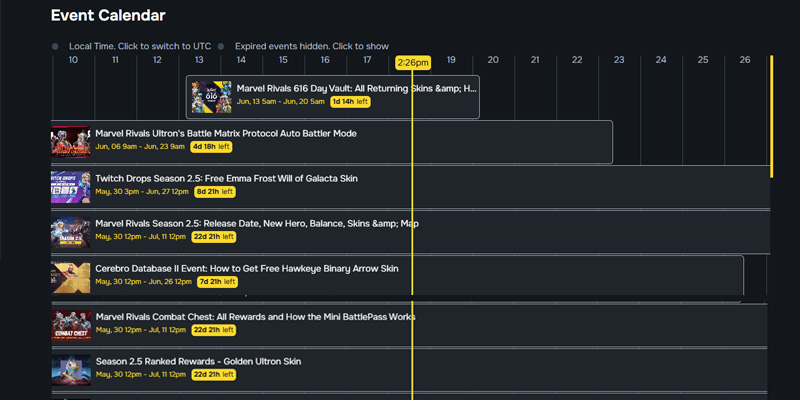
Task: Click the 'Jun, 06 9am - Jun, 23 9am' date range
Action: [140, 147]
